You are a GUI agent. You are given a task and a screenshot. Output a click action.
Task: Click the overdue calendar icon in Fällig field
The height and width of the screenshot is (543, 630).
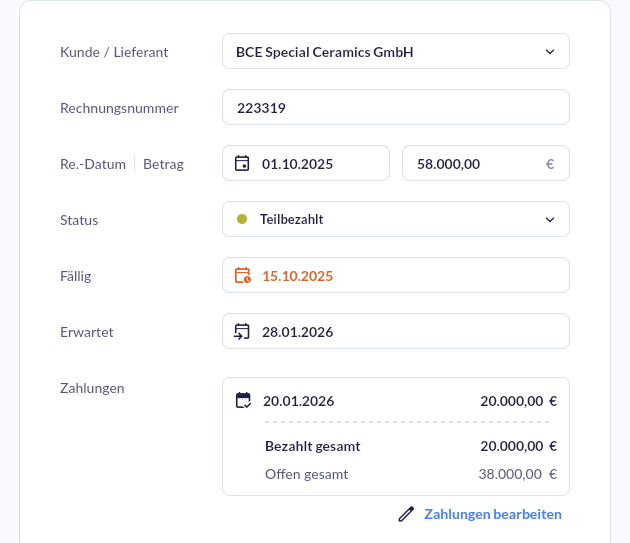(x=242, y=275)
